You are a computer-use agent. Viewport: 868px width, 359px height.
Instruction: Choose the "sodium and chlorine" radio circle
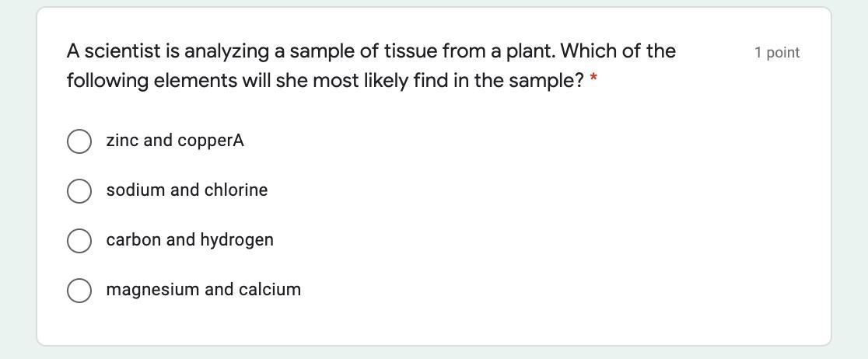[x=79, y=191]
